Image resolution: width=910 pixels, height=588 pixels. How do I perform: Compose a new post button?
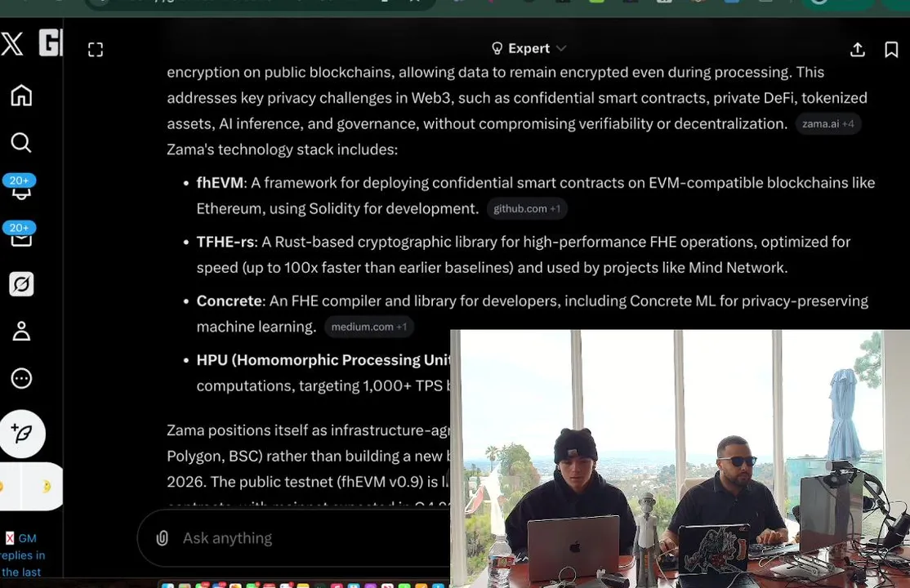tap(22, 434)
